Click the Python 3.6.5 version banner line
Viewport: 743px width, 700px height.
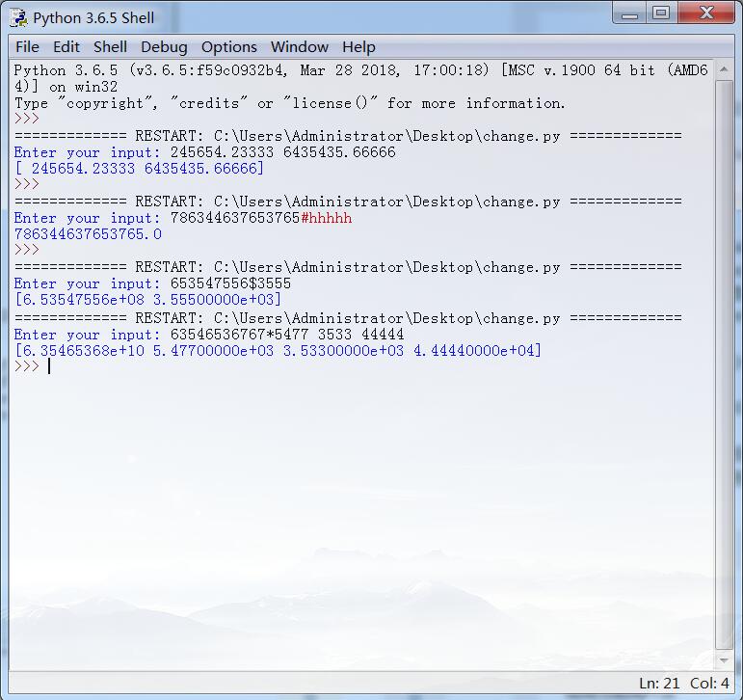pos(360,78)
